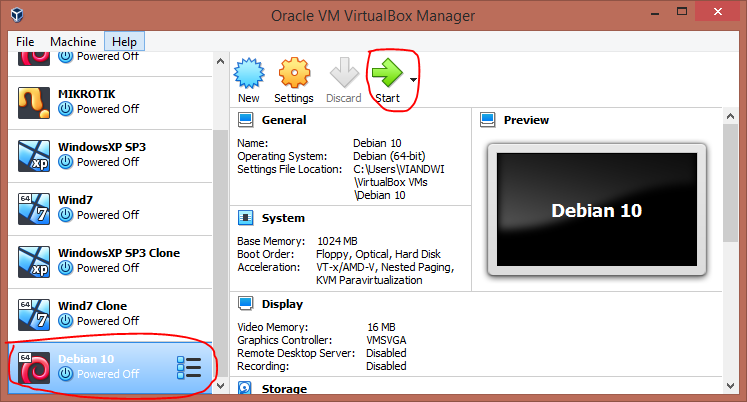This screenshot has height=402, width=747.
Task: Select the Wind7 Clone machine icon
Action: (34, 314)
